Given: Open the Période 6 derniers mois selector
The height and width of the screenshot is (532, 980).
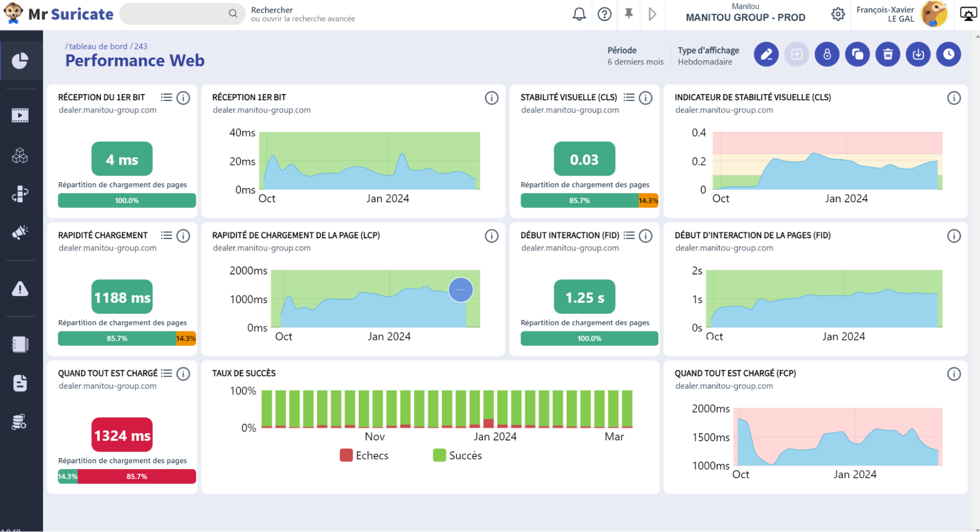Looking at the screenshot, I should click(635, 56).
